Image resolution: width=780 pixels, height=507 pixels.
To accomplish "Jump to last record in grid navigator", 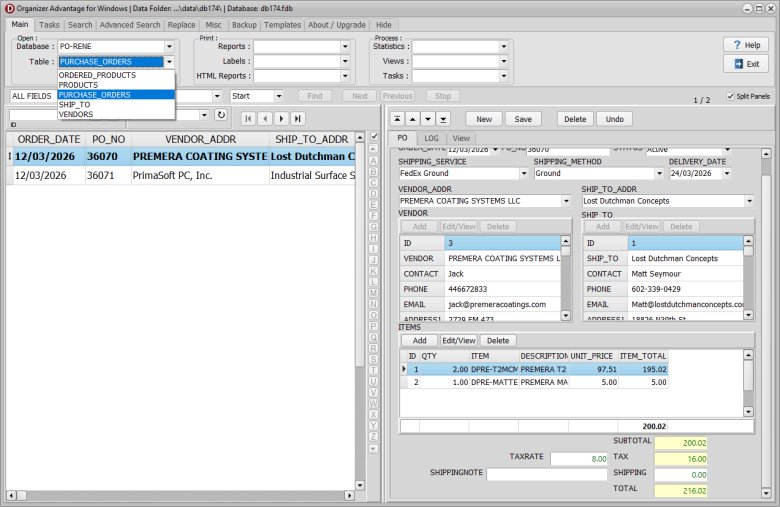I will (298, 117).
